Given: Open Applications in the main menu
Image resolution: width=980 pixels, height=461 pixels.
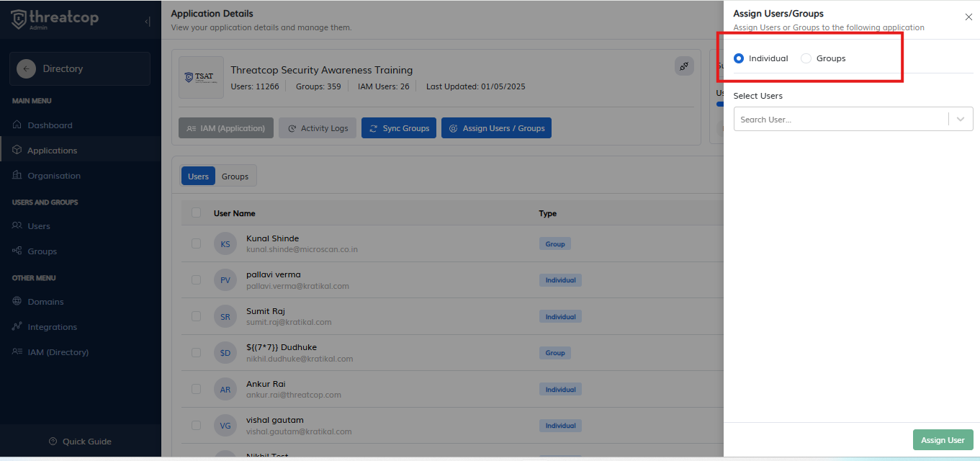Looking at the screenshot, I should pyautogui.click(x=52, y=151).
